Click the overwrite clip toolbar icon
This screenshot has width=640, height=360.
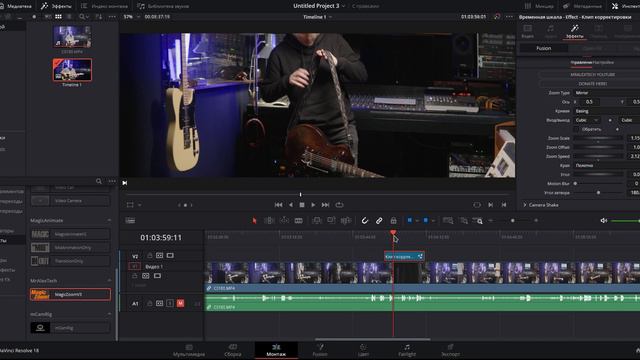click(331, 220)
